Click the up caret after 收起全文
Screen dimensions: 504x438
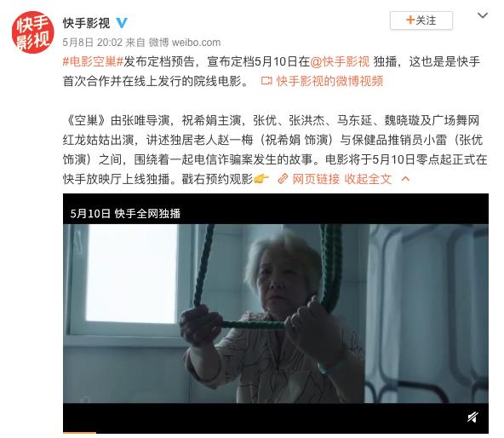(405, 179)
